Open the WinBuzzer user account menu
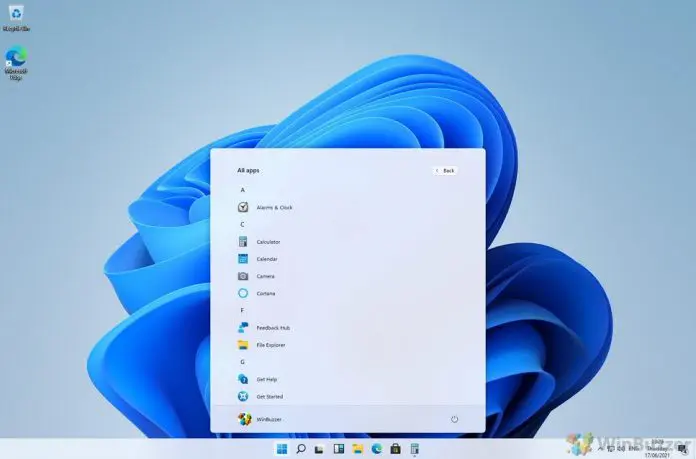 (260, 419)
